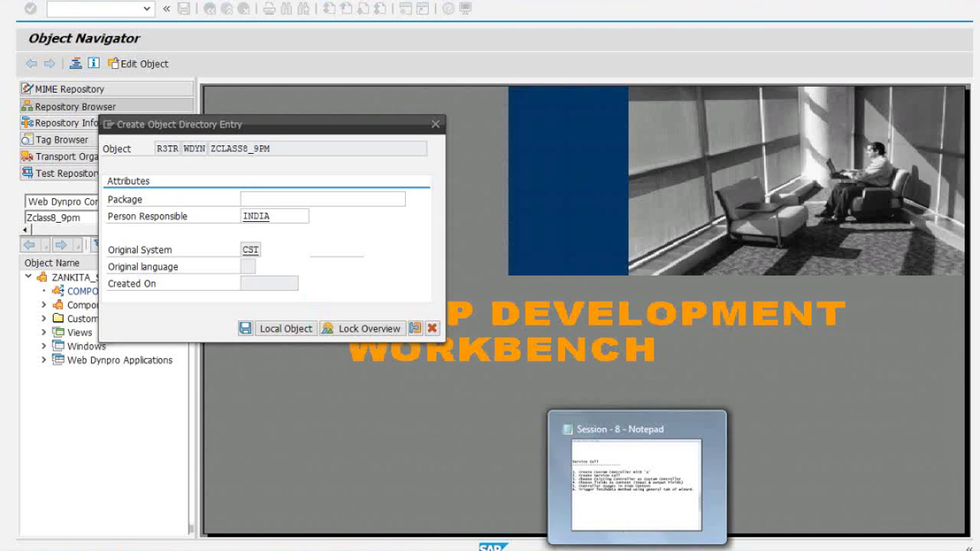Expand the Views tree node
Viewport: 980px width, 551px height.
(44, 332)
